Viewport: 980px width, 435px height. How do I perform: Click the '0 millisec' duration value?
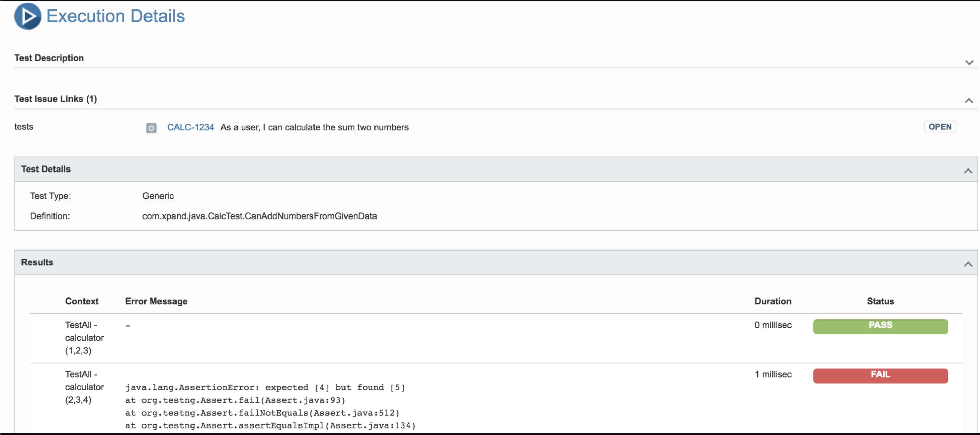click(773, 325)
